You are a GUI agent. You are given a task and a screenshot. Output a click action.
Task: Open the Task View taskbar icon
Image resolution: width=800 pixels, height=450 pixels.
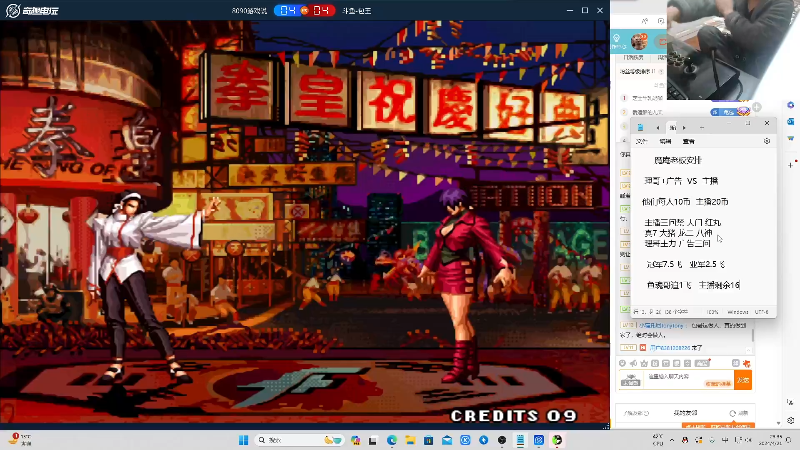[373, 440]
